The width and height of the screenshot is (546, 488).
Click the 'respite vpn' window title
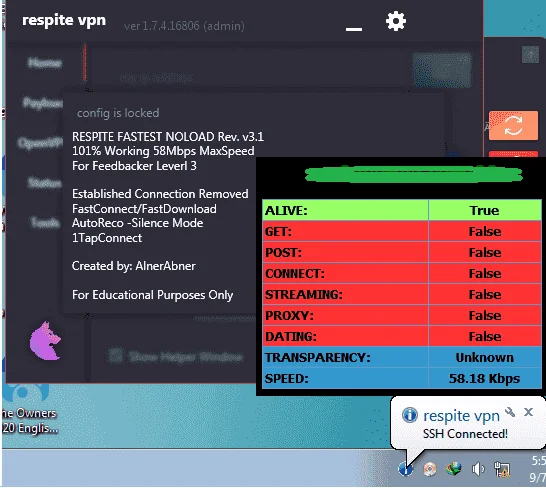64,21
